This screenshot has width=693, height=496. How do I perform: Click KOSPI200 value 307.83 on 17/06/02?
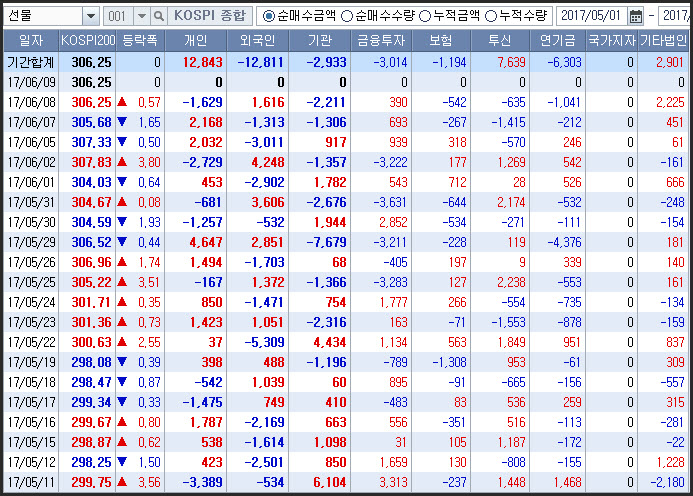91,162
